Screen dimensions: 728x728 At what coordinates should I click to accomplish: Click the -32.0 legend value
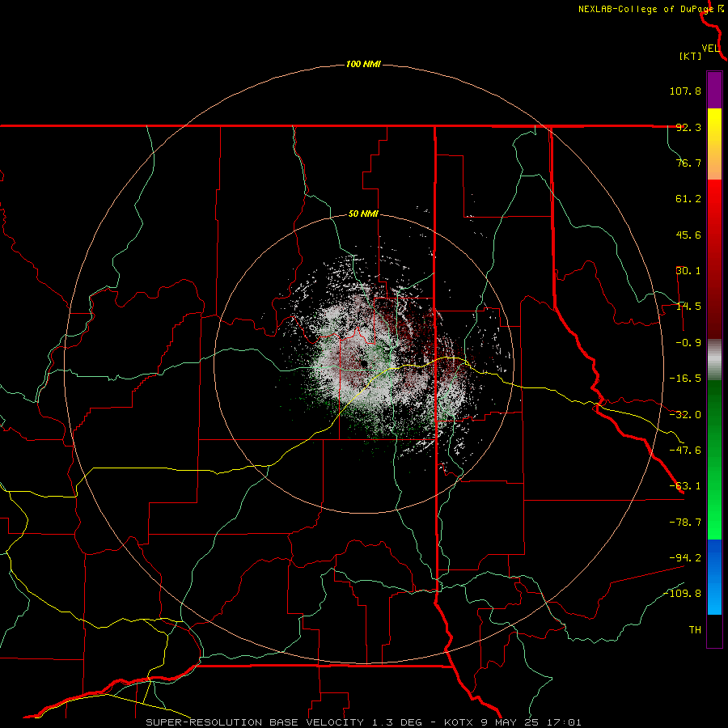point(685,415)
